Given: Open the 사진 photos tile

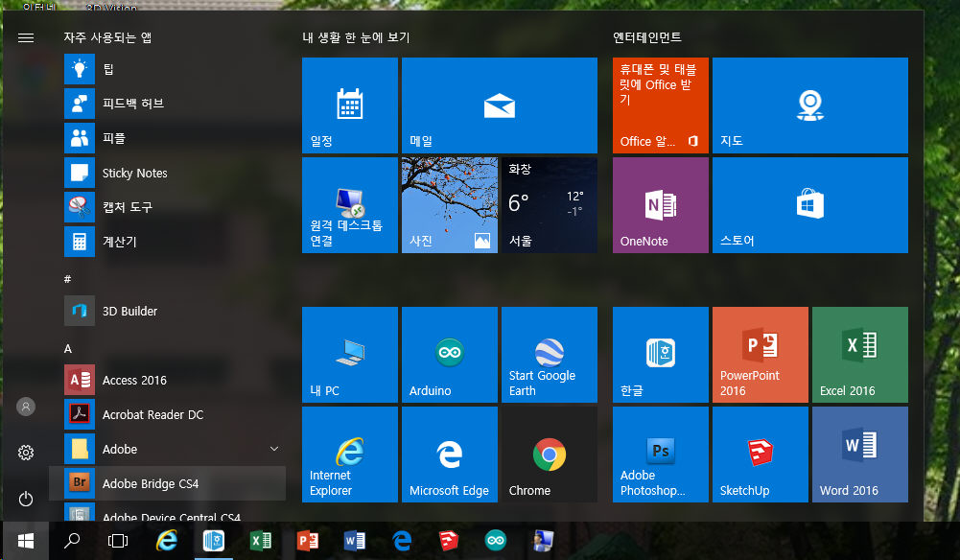Looking at the screenshot, I should pos(450,205).
